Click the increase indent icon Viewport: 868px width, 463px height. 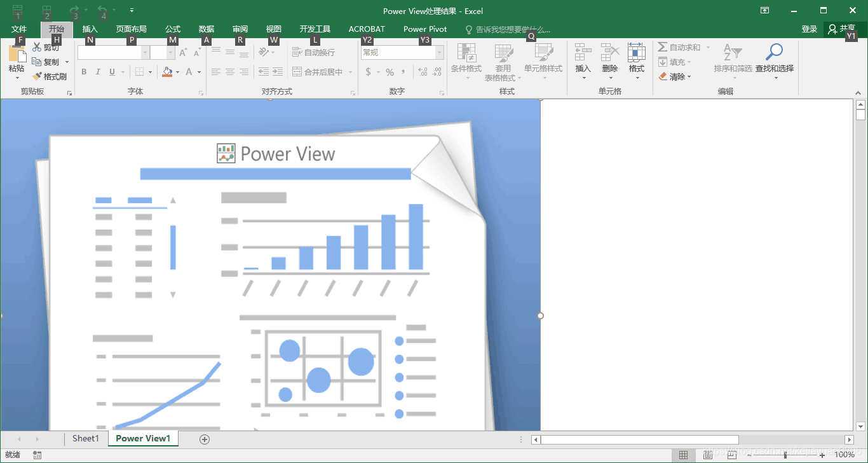click(278, 72)
